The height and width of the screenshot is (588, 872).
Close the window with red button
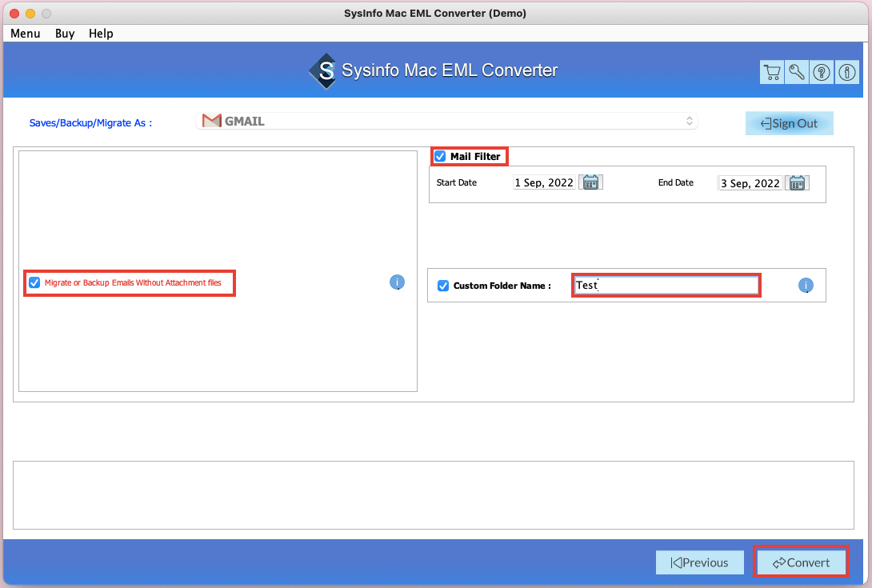point(15,14)
